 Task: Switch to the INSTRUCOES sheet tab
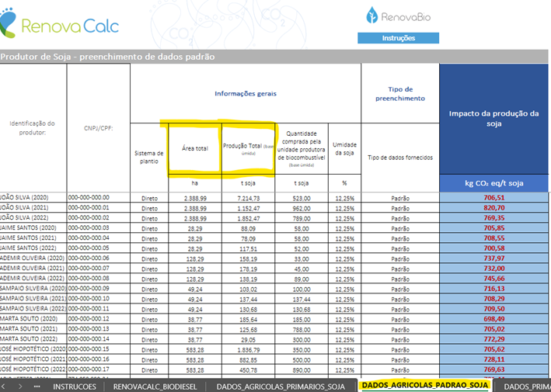pos(75,386)
